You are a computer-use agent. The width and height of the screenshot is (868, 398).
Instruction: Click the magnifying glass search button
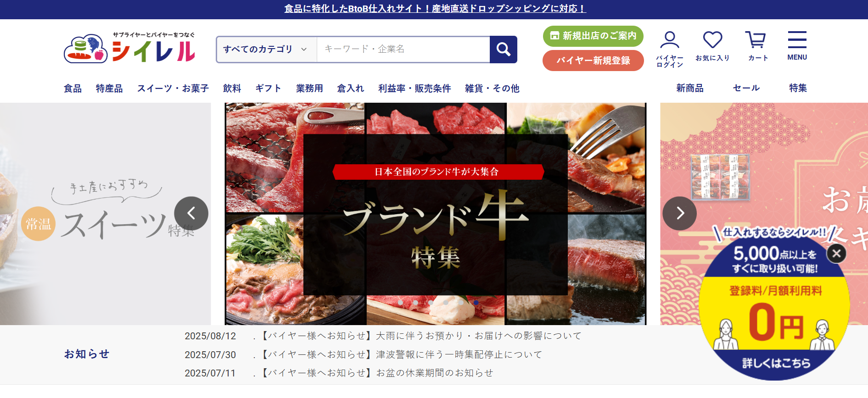504,49
